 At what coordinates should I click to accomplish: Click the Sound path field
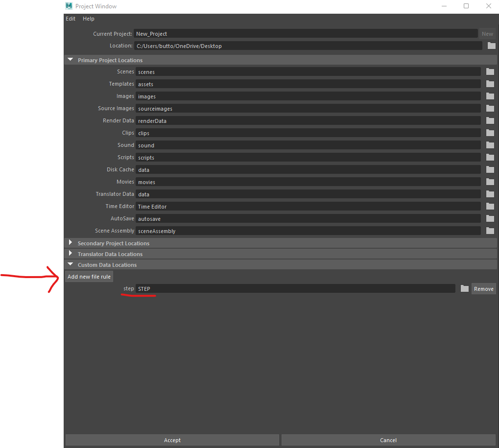pyautogui.click(x=308, y=145)
